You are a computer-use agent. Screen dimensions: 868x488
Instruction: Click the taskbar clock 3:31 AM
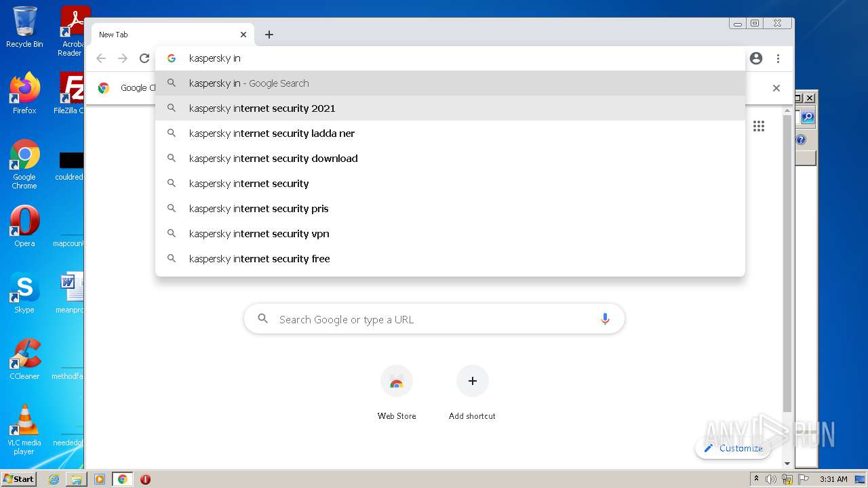pos(833,479)
